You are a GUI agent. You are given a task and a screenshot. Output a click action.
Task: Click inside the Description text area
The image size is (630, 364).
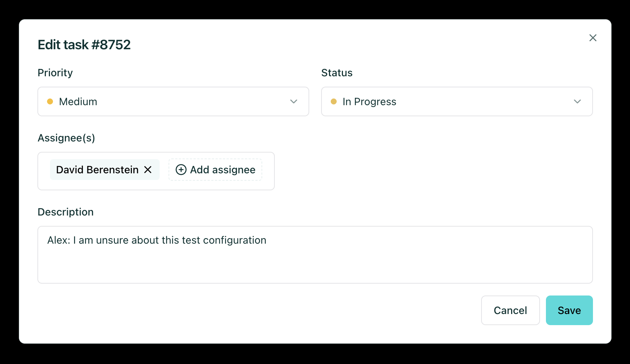pyautogui.click(x=315, y=255)
